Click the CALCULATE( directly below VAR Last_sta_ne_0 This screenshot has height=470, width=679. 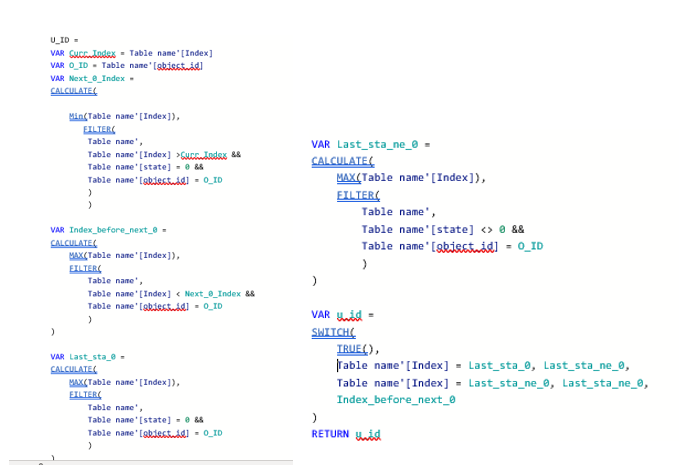coord(343,161)
